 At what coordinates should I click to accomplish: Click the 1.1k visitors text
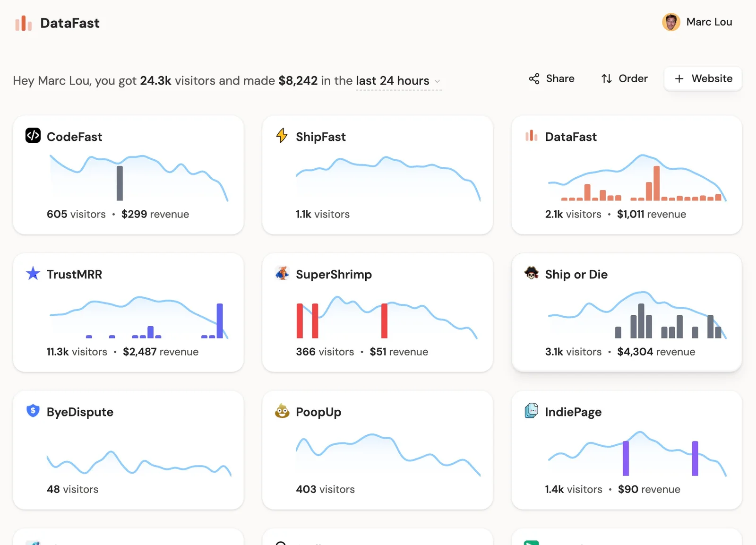point(323,214)
